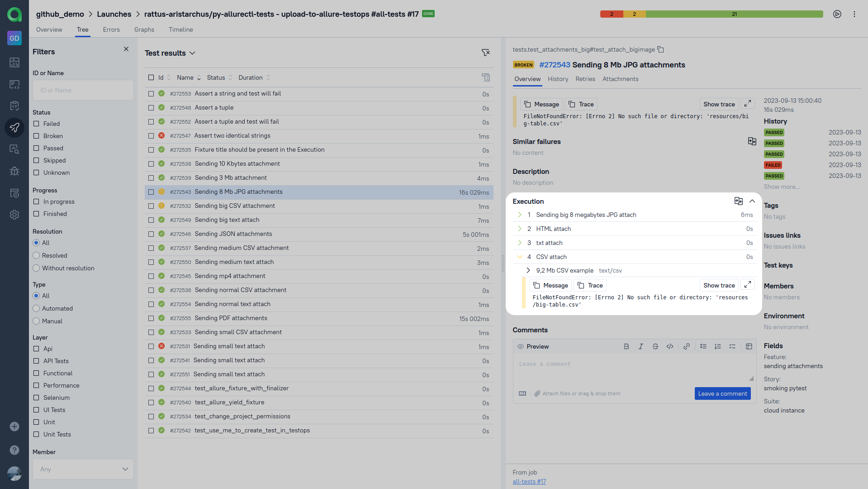This screenshot has width=868, height=489.
Task: Open the all-tests #17 job link
Action: [x=529, y=481]
